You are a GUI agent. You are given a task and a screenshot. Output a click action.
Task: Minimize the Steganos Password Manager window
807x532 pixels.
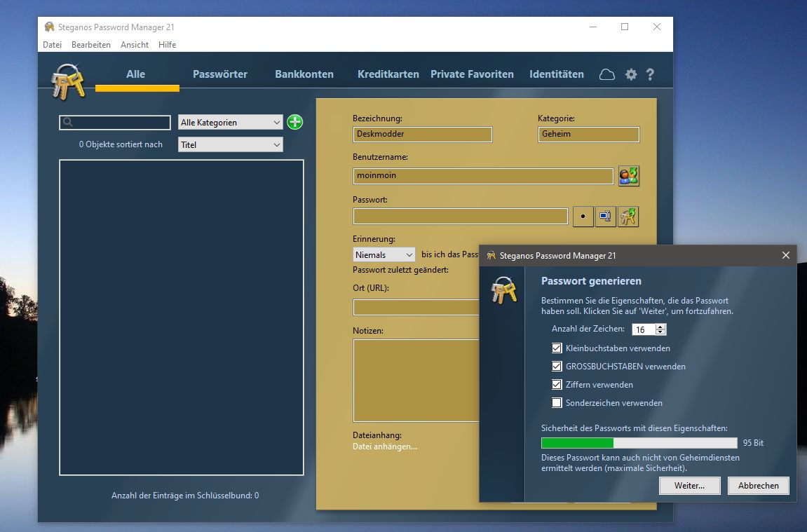point(593,27)
